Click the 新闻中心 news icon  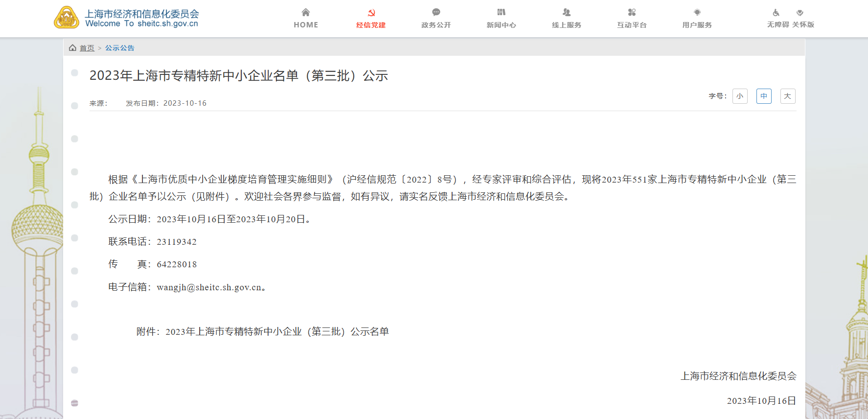[x=501, y=12]
